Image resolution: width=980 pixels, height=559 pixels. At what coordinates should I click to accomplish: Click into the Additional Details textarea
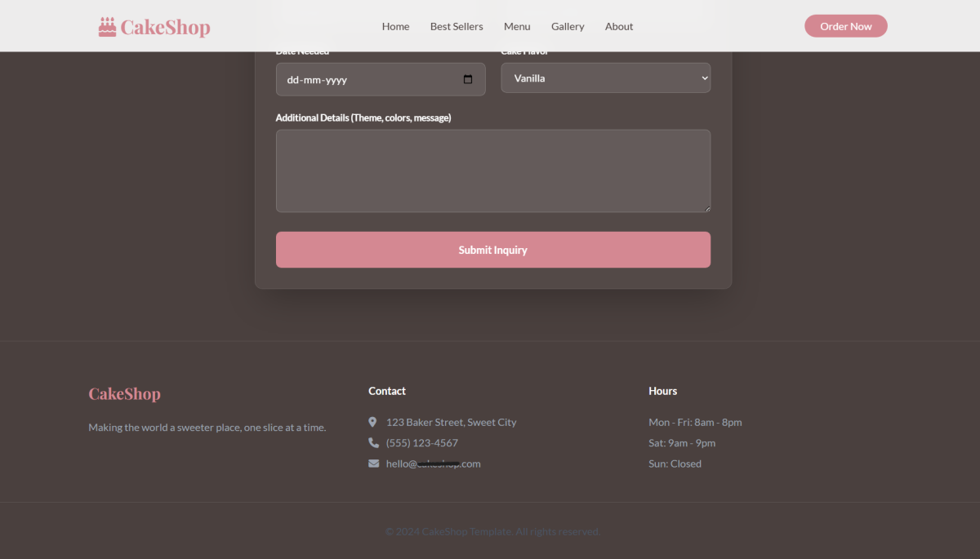(492, 171)
